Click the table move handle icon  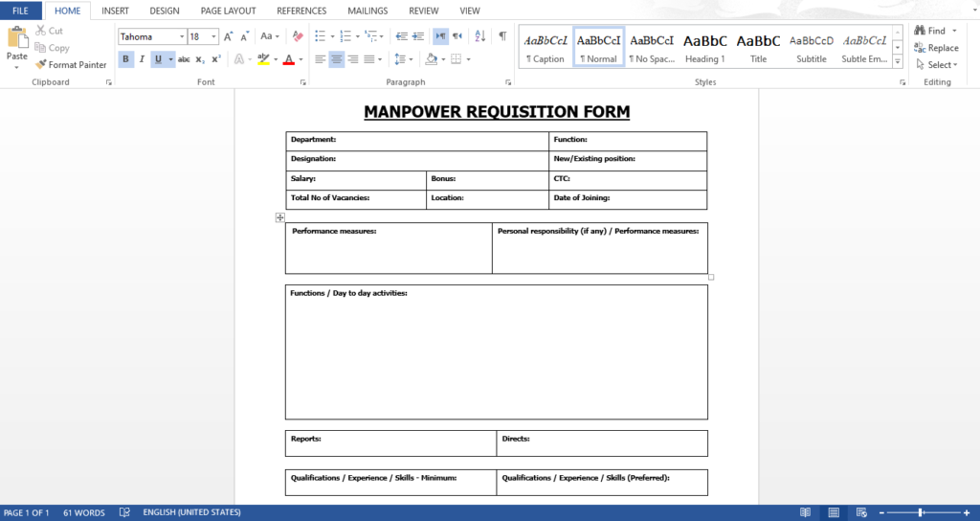point(280,217)
